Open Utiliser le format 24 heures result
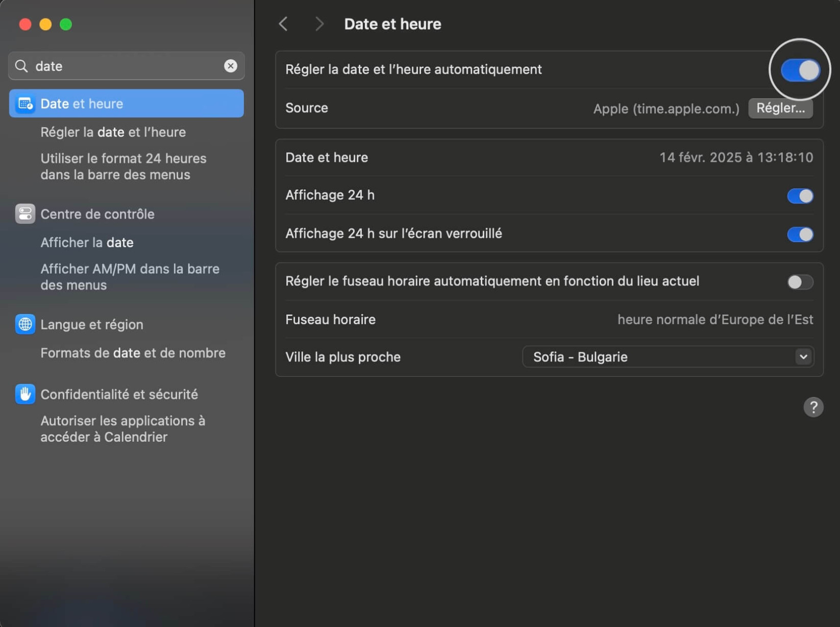 click(x=123, y=166)
